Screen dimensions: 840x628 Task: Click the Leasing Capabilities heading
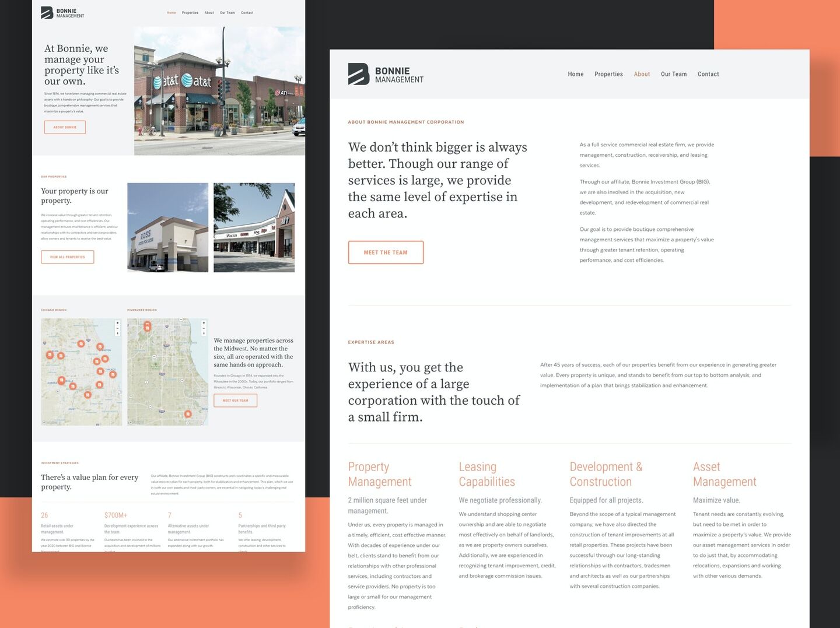[487, 474]
